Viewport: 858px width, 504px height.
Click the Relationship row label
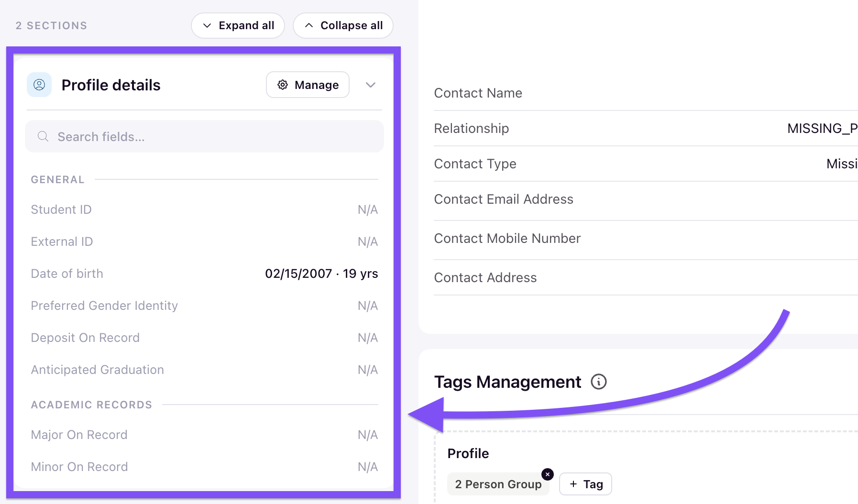tap(472, 128)
